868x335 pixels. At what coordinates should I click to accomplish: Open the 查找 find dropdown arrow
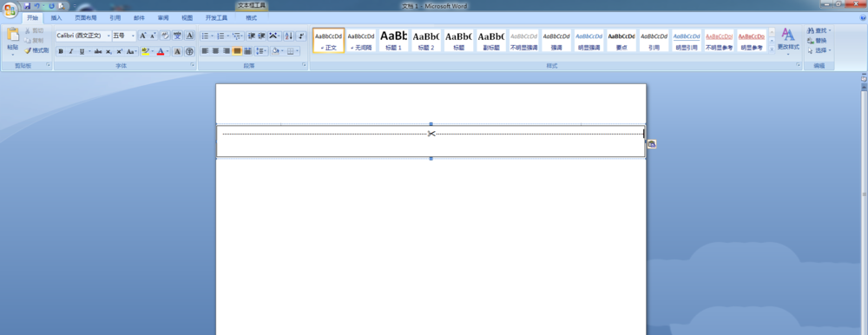pyautogui.click(x=829, y=30)
